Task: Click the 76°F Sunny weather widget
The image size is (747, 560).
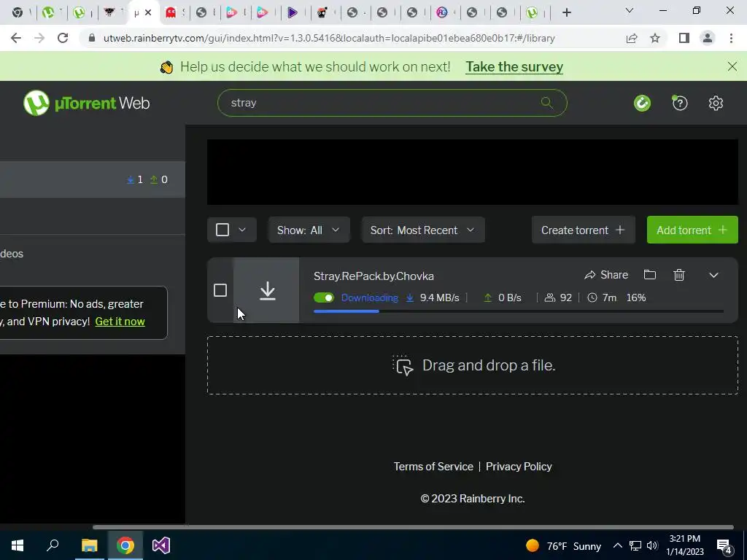Action: [564, 545]
